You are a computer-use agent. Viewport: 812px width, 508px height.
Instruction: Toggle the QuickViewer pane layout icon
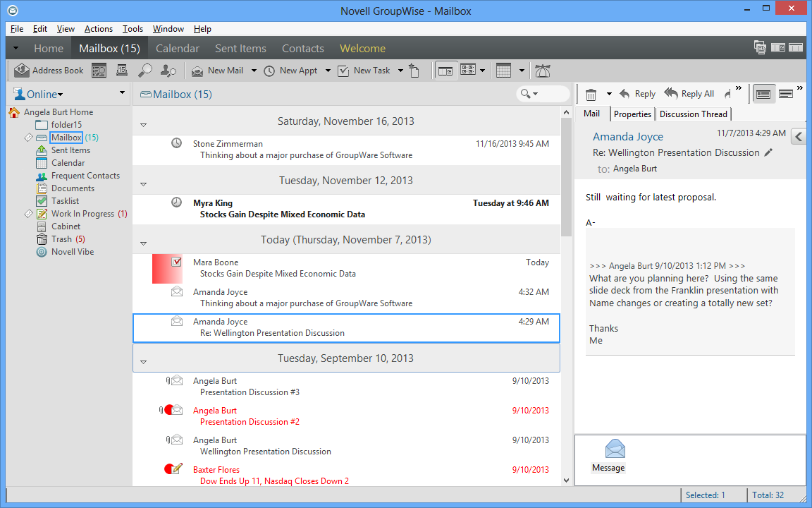445,71
